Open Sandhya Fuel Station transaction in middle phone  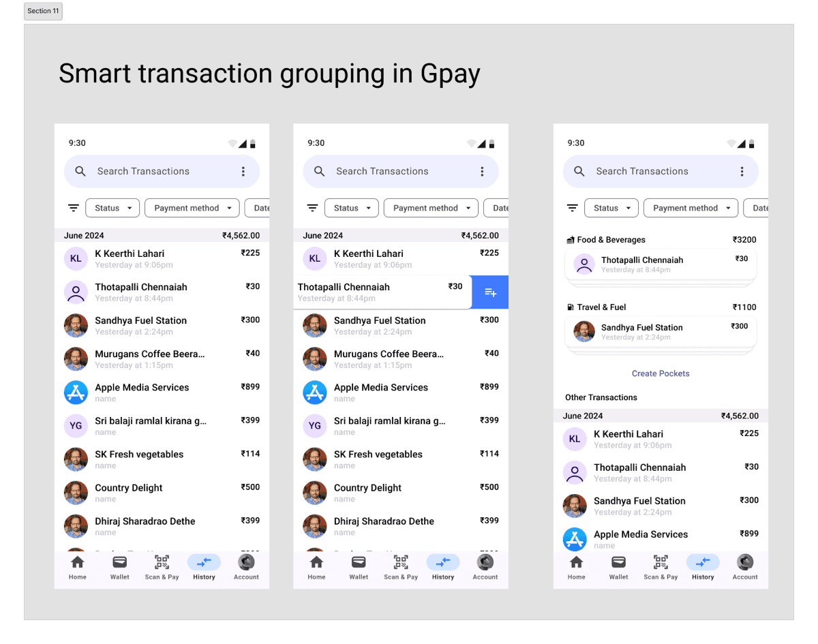pos(401,326)
